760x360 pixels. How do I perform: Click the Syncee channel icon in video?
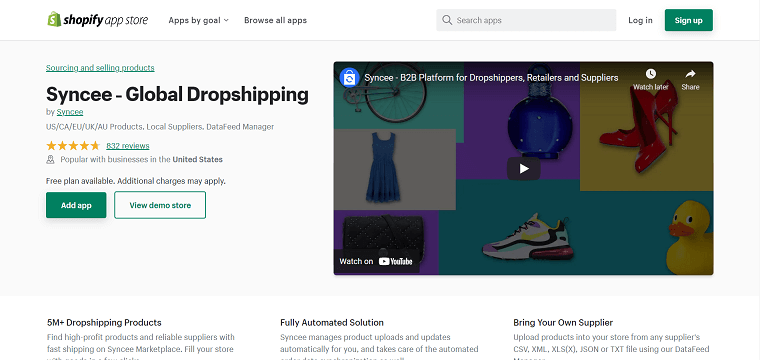pyautogui.click(x=349, y=78)
